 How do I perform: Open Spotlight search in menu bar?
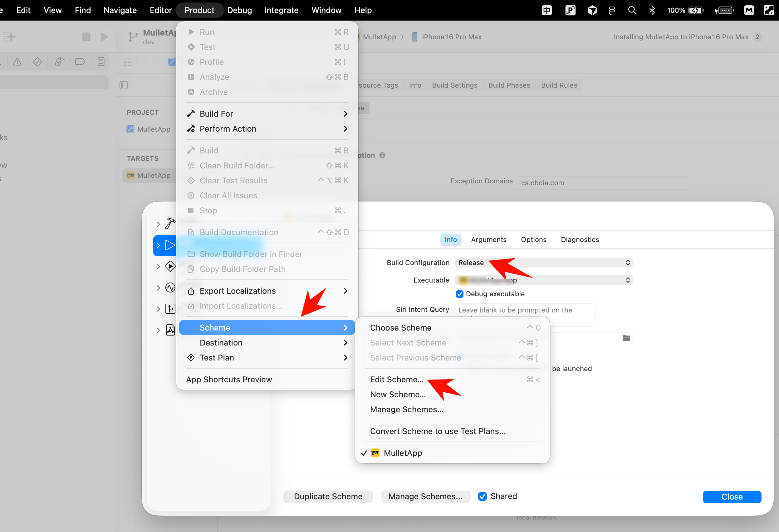tap(632, 10)
